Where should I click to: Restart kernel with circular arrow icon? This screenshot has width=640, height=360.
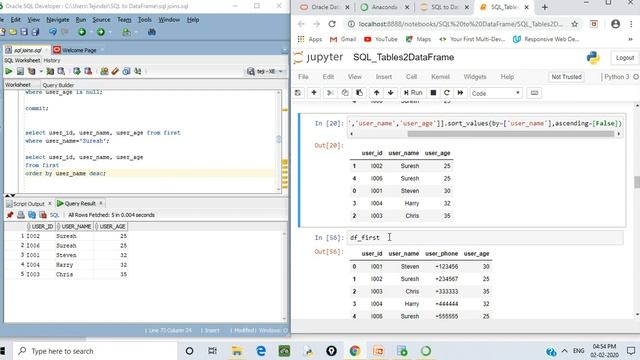click(x=447, y=93)
